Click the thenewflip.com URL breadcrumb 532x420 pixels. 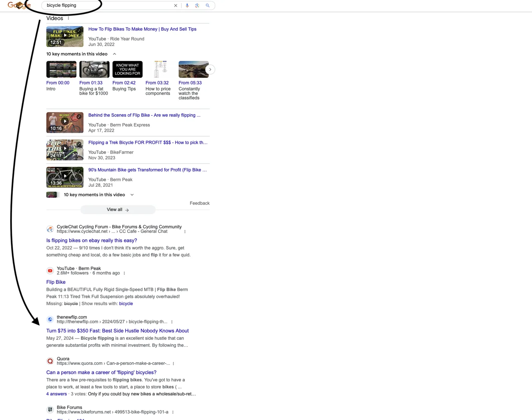pyautogui.click(x=112, y=322)
